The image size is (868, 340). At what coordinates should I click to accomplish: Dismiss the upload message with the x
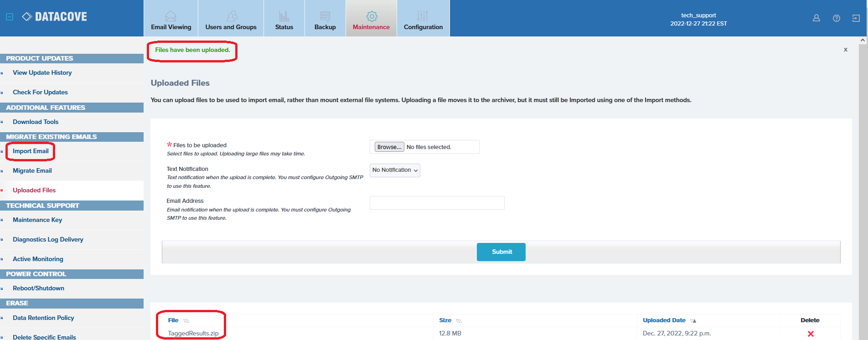point(845,50)
